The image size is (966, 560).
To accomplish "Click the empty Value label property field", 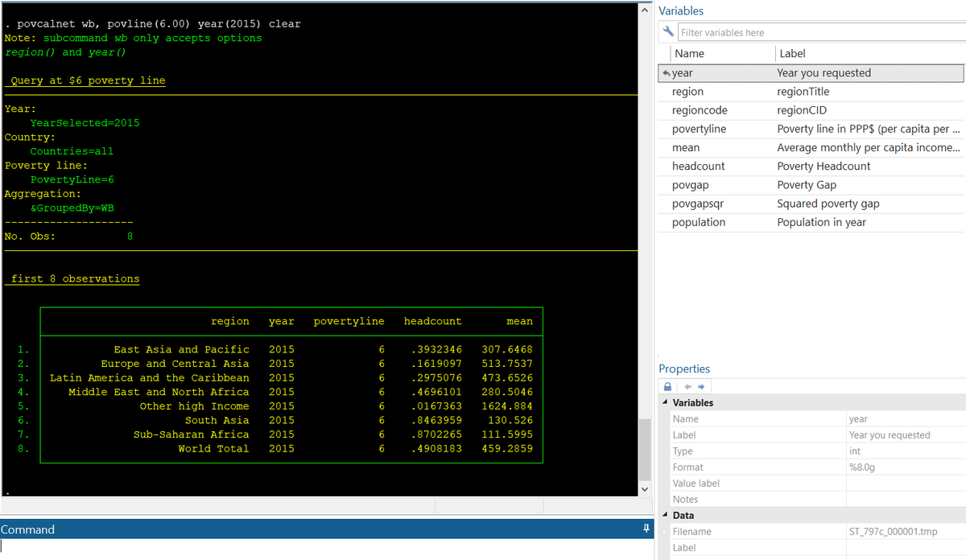I will point(905,484).
